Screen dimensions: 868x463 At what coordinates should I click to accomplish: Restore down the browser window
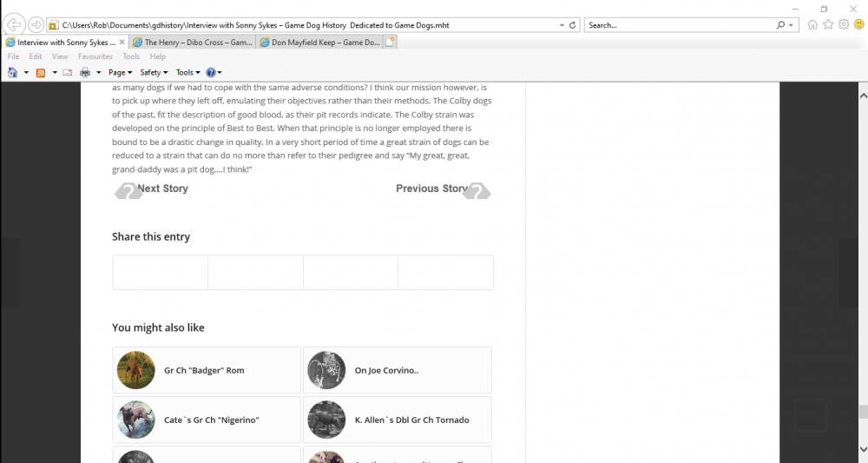[824, 9]
